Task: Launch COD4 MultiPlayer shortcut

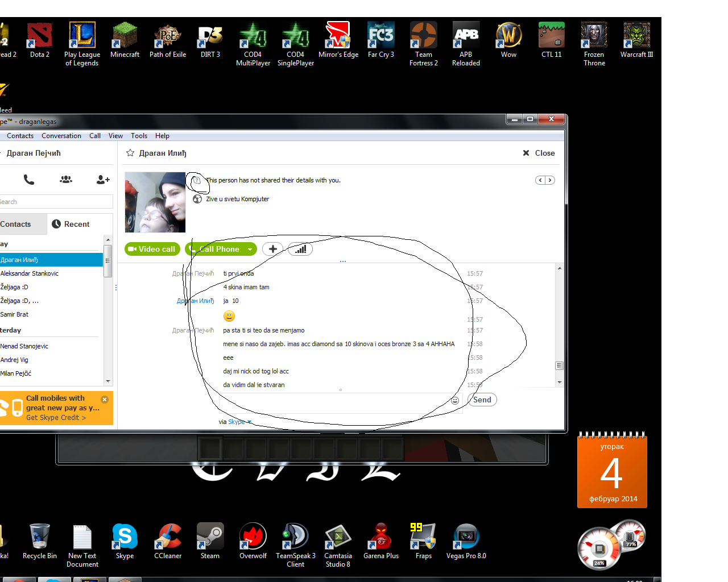Action: pos(253,44)
